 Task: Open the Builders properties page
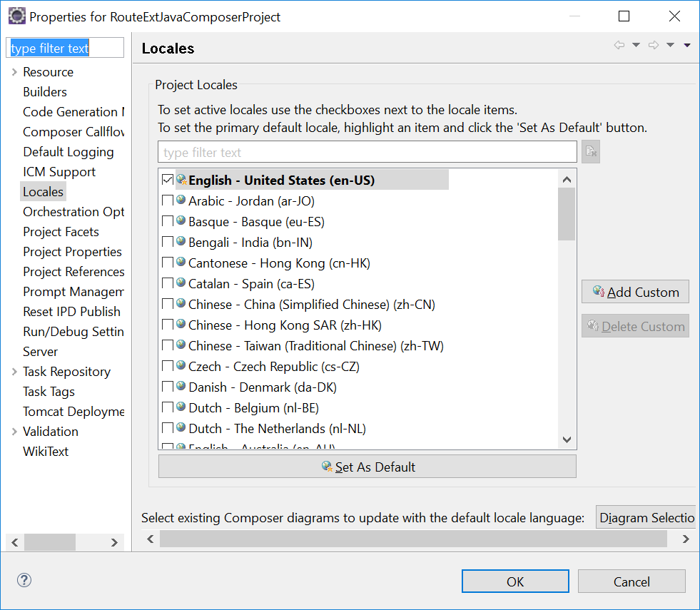45,92
